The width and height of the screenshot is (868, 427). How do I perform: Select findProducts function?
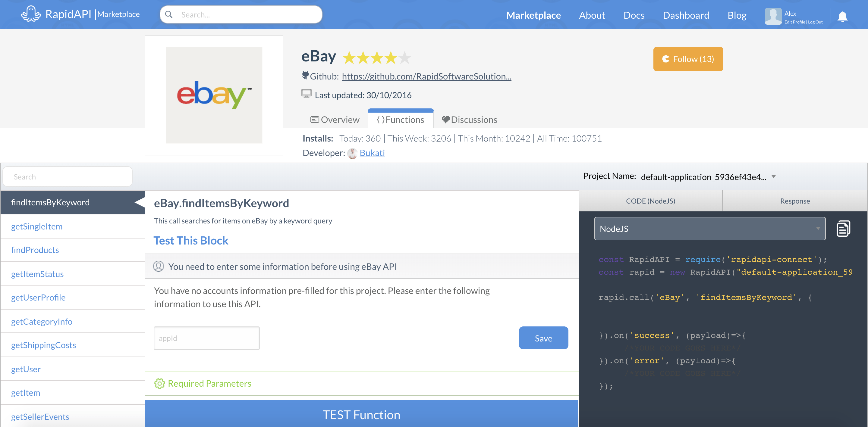72,250
